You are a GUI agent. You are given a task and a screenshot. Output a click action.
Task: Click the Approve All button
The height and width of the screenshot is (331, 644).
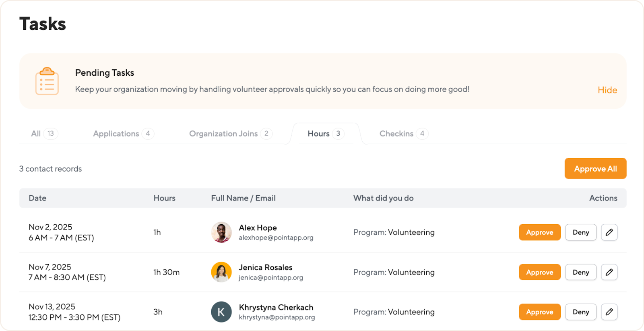point(595,169)
